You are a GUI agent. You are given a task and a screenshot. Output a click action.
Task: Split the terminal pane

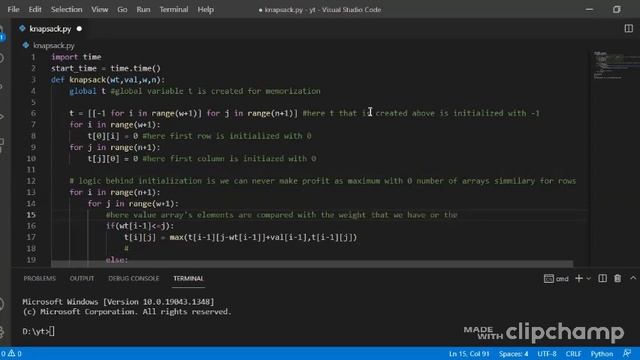point(602,278)
